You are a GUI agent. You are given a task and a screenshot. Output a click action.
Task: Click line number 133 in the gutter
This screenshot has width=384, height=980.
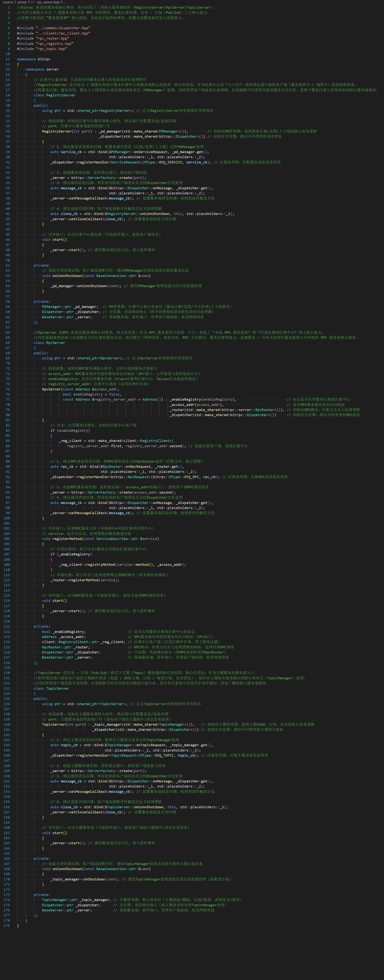[7, 689]
